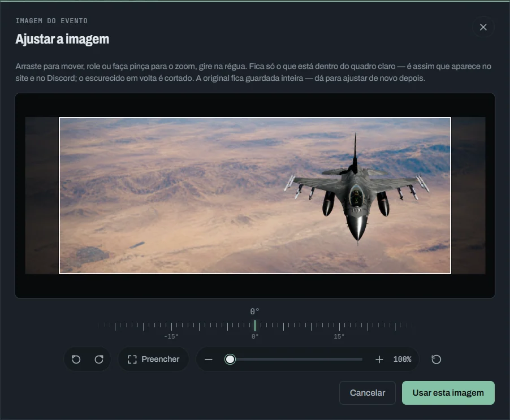Rotate image clockwise with right arrow icon
The image size is (510, 420).
coord(99,359)
